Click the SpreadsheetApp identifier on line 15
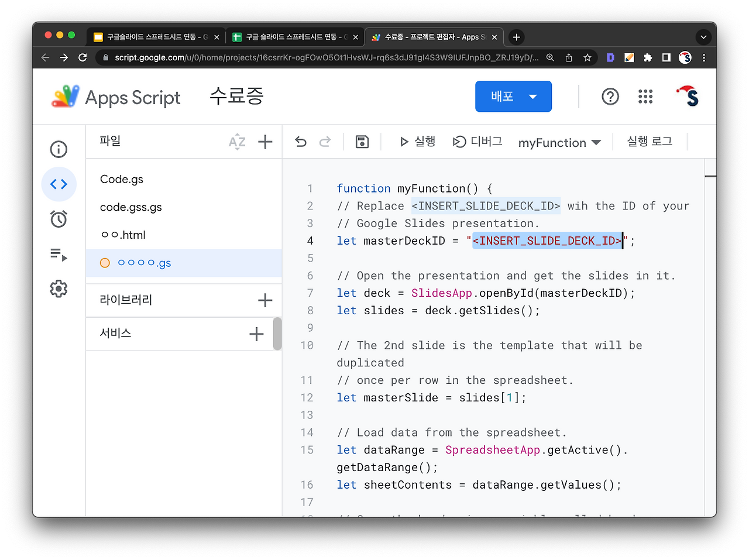 [x=493, y=450]
